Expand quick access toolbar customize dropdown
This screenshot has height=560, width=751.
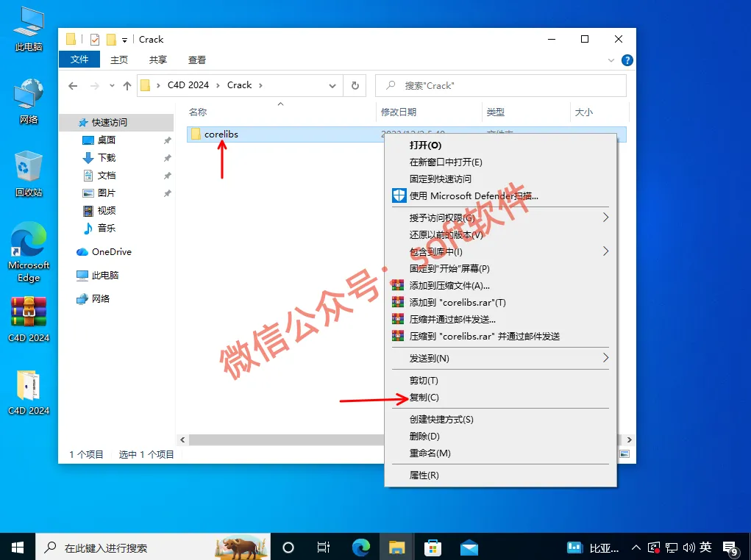(x=124, y=40)
